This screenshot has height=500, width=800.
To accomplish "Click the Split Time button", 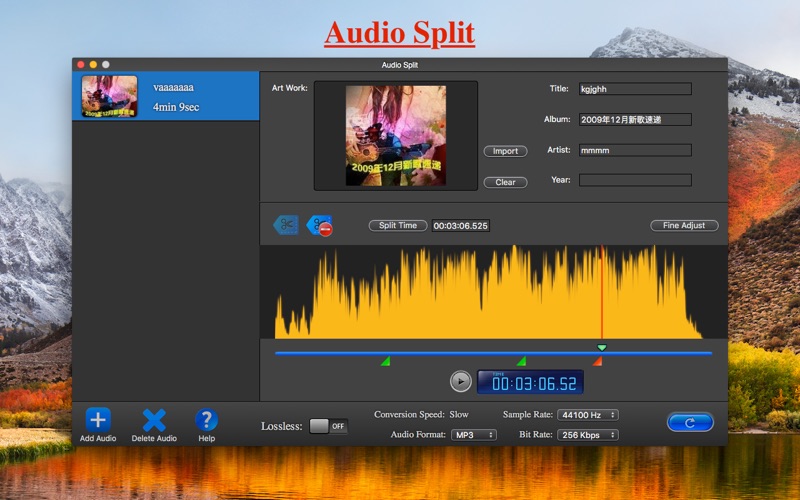I will [x=398, y=226].
